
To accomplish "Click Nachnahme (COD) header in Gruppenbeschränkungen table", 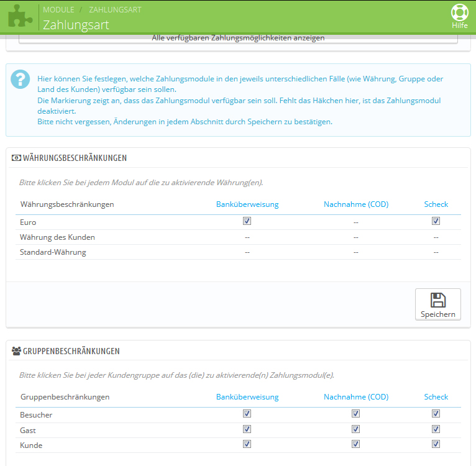I will tap(356, 397).
